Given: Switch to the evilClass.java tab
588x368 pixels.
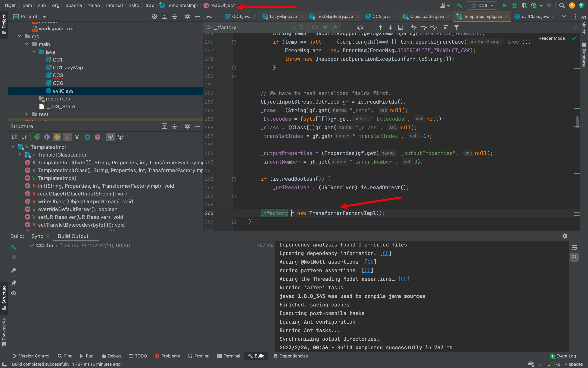Looking at the screenshot, I should [535, 16].
